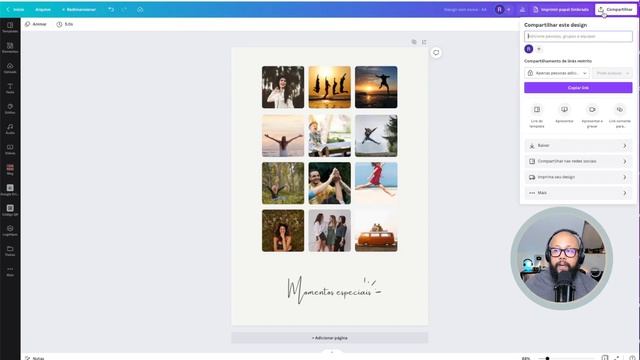Open the Redimensionar menu
The width and height of the screenshot is (640, 360).
[79, 9]
